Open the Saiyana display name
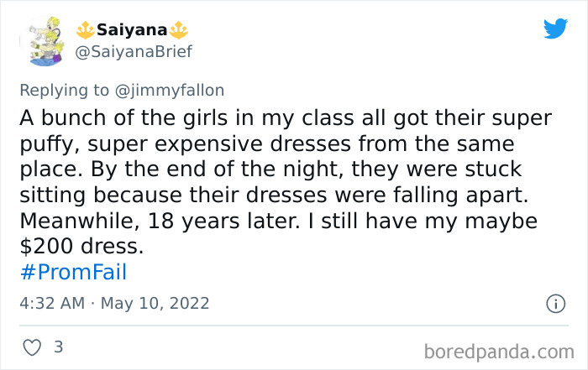 point(131,30)
